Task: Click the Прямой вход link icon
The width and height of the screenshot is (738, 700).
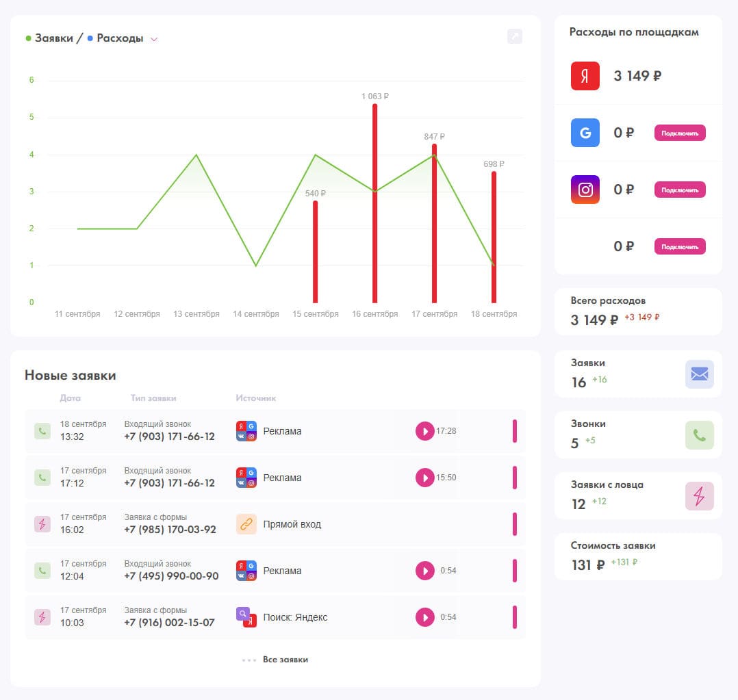Action: click(x=246, y=524)
